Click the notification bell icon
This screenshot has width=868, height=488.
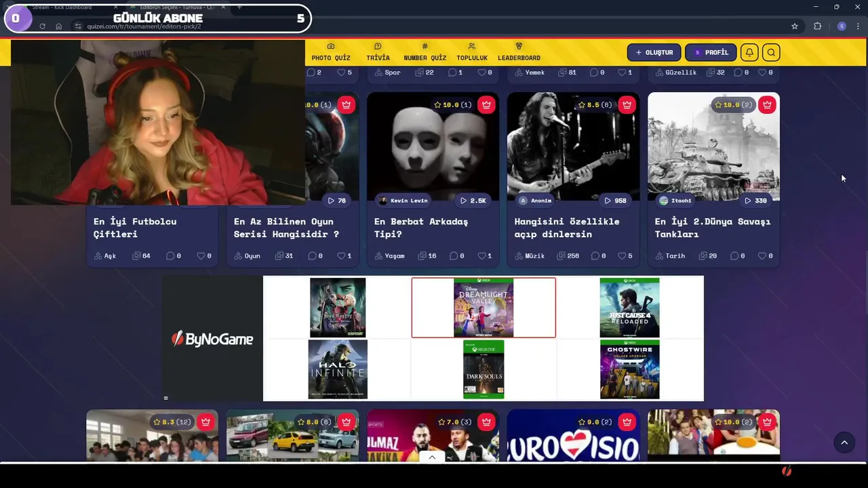click(749, 52)
